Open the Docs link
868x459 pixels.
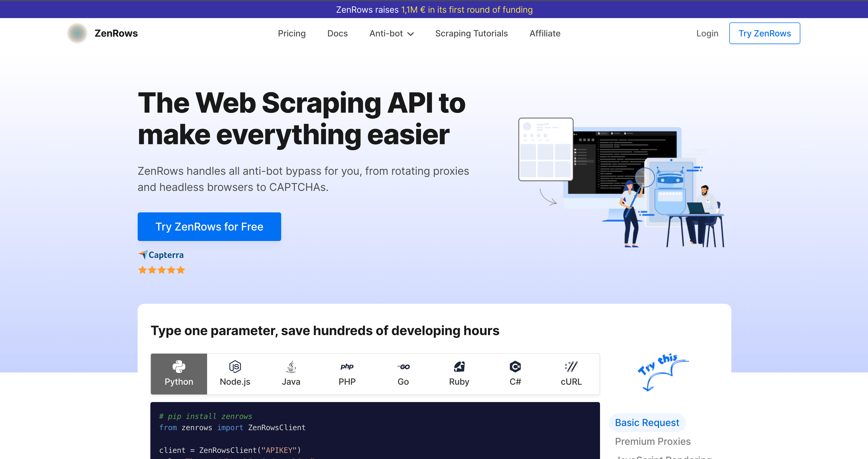point(337,33)
